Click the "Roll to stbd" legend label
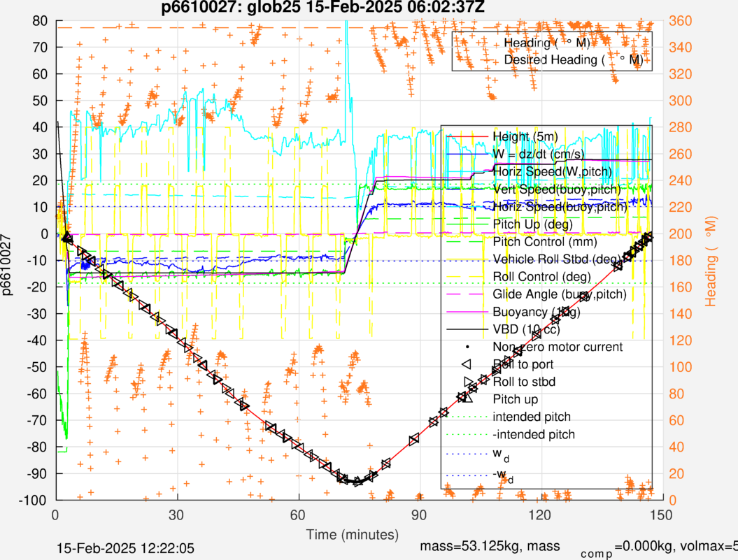 coord(524,382)
